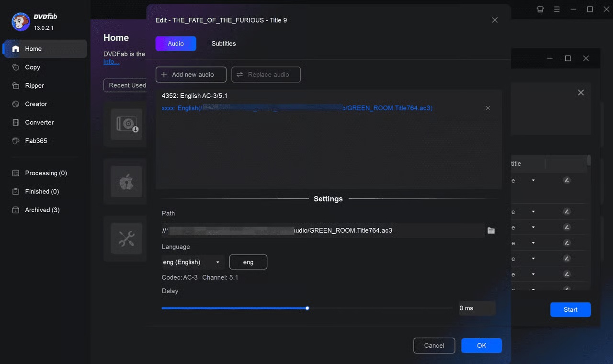Remove the GREEN_ROOM audio track with X icon

click(488, 108)
